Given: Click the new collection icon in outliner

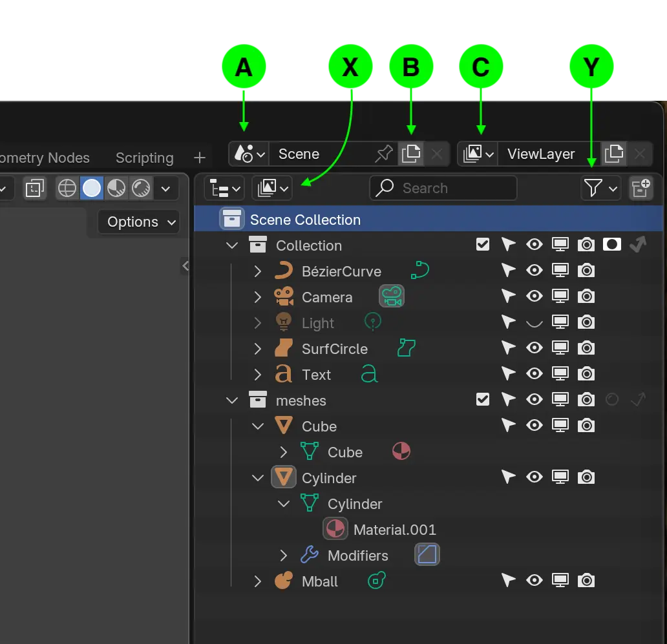Looking at the screenshot, I should pyautogui.click(x=641, y=189).
